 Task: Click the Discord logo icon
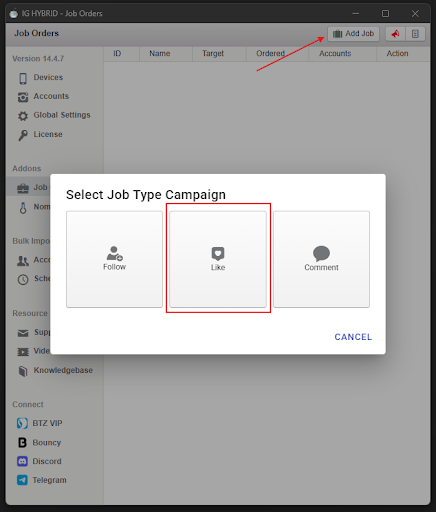pyautogui.click(x=22, y=461)
